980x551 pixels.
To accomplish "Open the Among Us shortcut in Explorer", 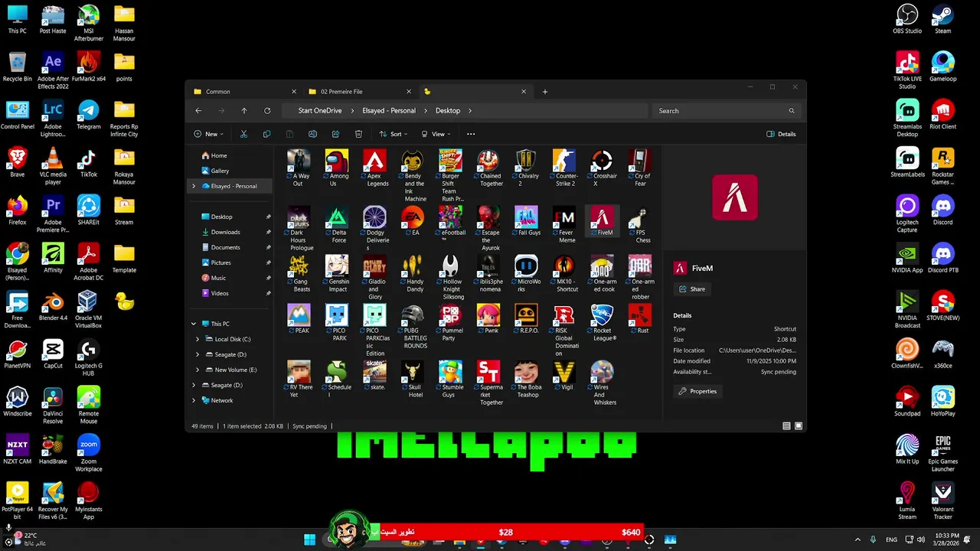I will point(336,168).
